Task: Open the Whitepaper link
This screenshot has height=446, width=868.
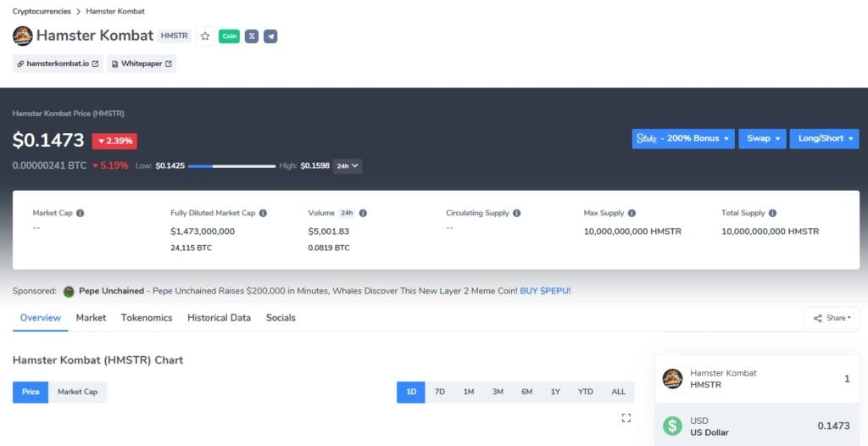Action: pos(142,64)
